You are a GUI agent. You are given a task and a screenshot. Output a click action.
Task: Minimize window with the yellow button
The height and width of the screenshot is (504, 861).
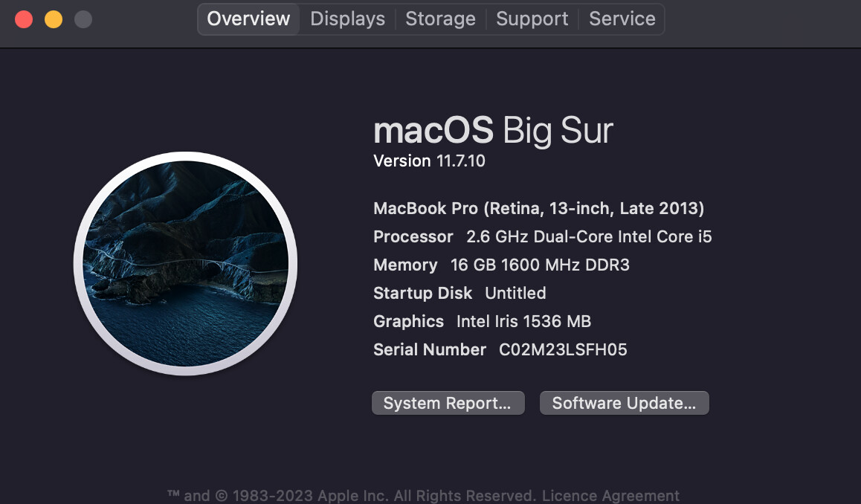pos(54,19)
